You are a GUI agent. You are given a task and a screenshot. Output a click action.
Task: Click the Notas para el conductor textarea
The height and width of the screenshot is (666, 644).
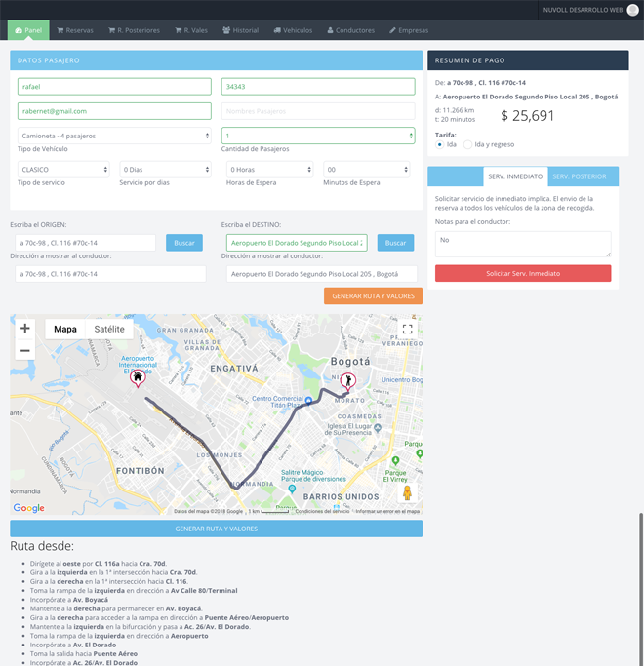click(523, 244)
